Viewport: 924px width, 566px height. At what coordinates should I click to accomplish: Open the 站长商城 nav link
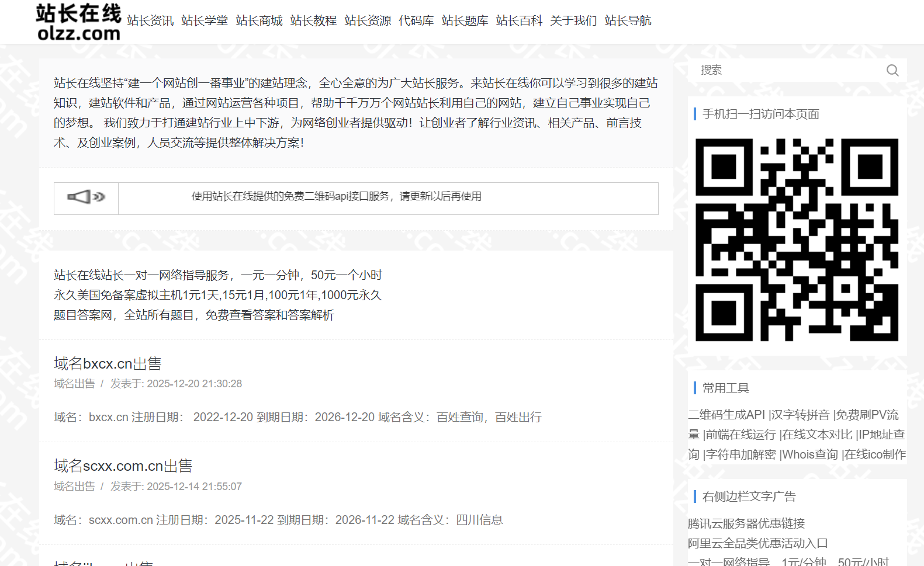259,21
